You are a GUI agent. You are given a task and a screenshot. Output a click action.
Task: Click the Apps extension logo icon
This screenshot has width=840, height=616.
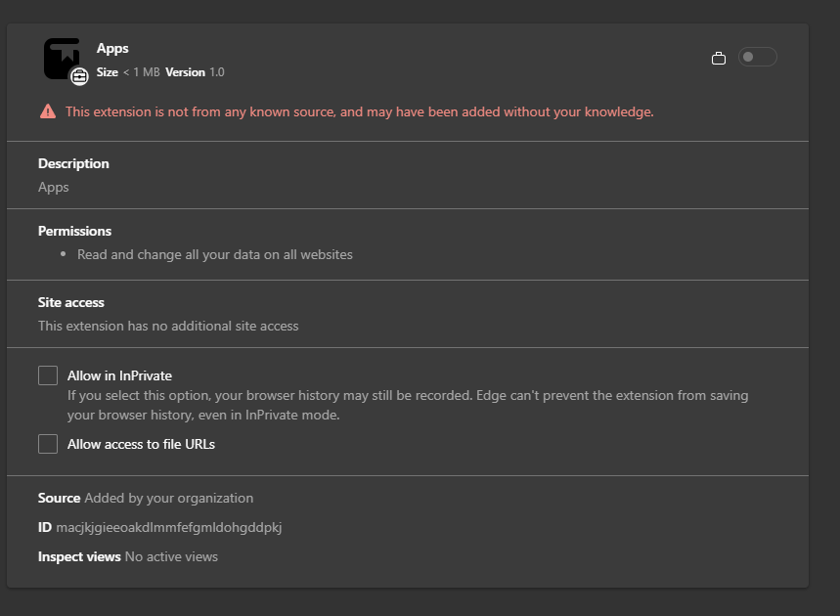(x=62, y=59)
